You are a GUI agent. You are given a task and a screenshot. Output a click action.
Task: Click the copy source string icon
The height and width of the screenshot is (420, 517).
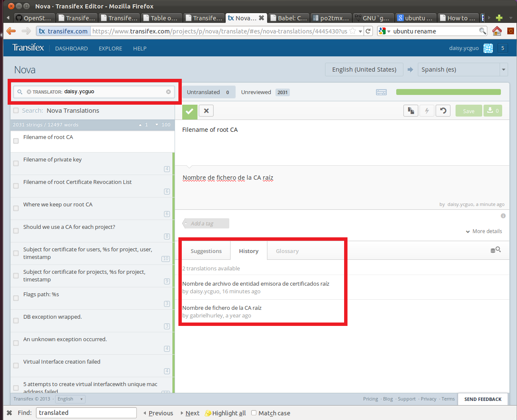click(x=411, y=111)
